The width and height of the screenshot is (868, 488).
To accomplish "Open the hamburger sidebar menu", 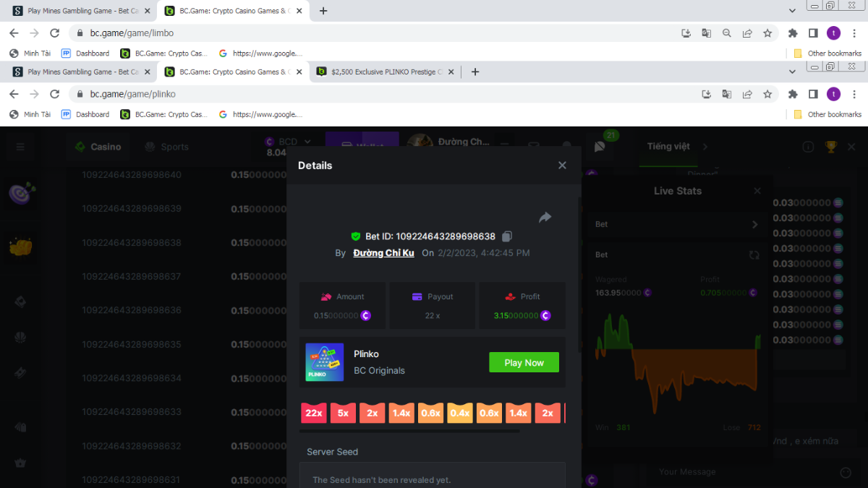I will click(20, 147).
